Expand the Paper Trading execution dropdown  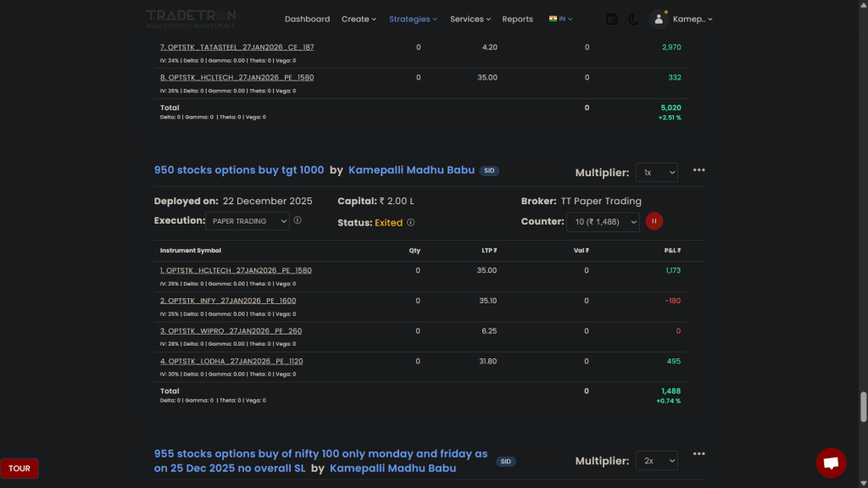click(x=248, y=221)
